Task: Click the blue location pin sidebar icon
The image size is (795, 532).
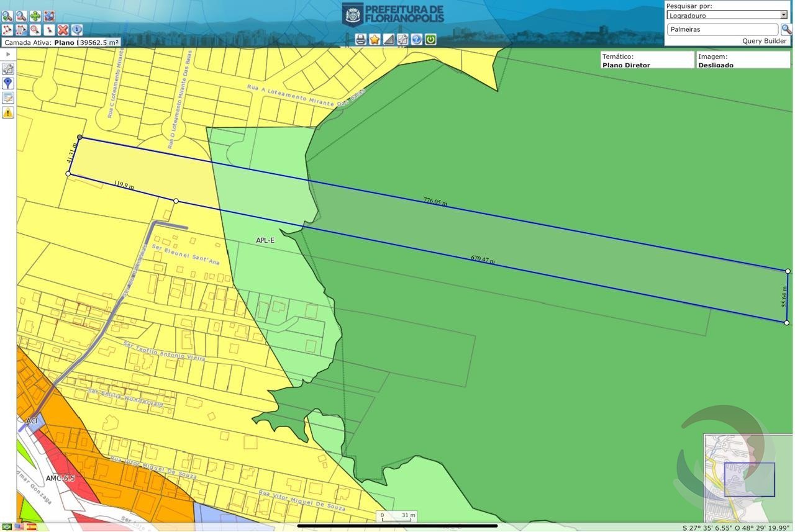Action: pyautogui.click(x=8, y=83)
